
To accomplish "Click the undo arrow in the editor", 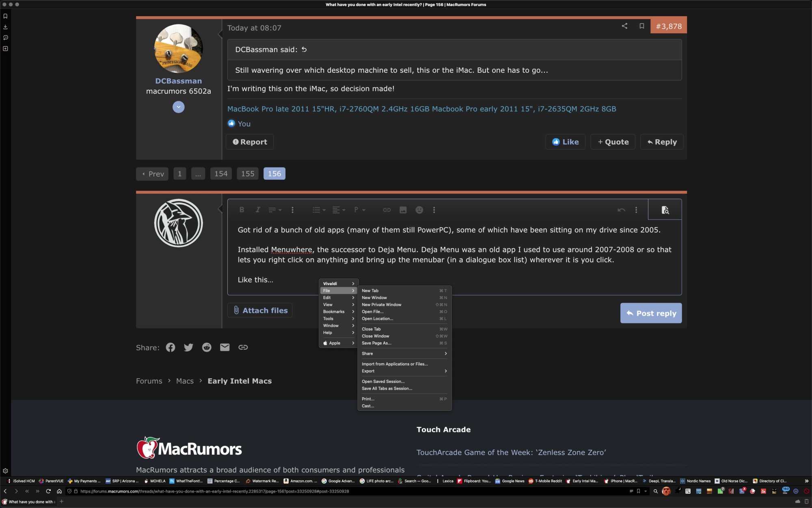I will pyautogui.click(x=621, y=210).
